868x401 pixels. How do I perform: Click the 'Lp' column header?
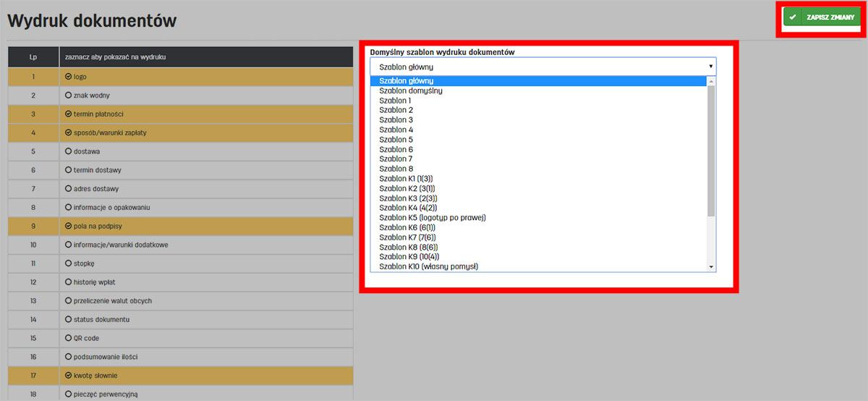(33, 57)
